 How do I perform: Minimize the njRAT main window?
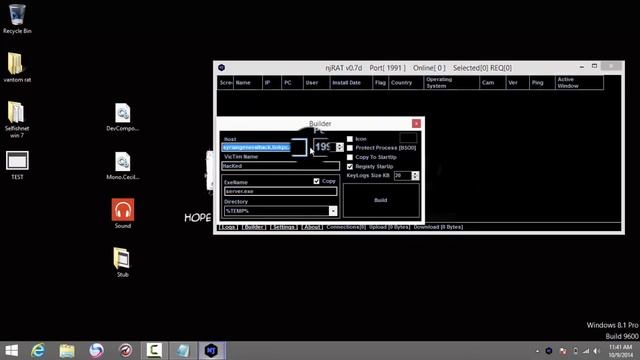pos(582,66)
